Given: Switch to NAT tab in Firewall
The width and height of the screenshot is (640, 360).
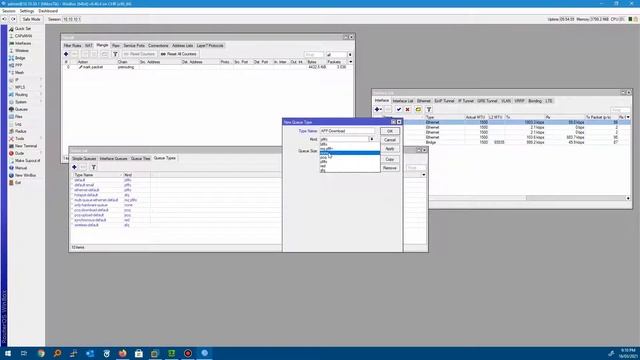Looking at the screenshot, I should click(x=89, y=46).
